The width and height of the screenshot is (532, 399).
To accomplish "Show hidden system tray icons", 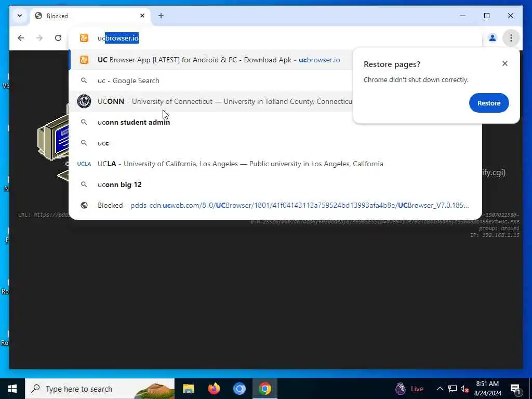I will point(440,389).
